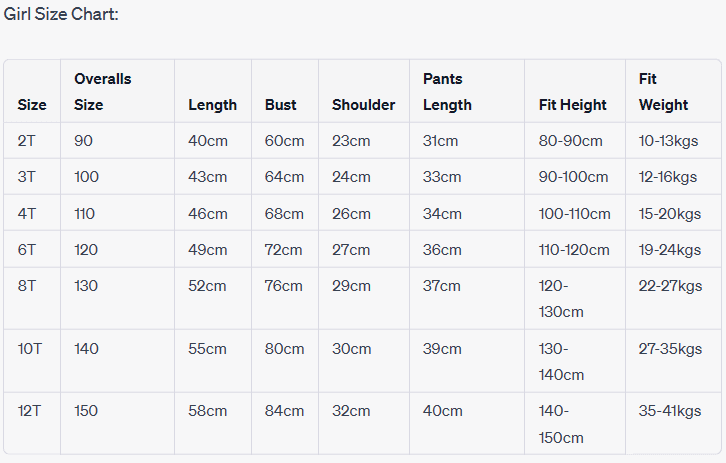Click the 12T size row label
This screenshot has height=463, width=726.
pos(30,410)
